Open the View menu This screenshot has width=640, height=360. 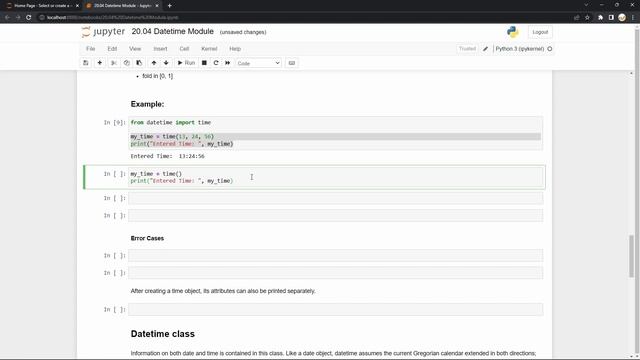tap(135, 49)
